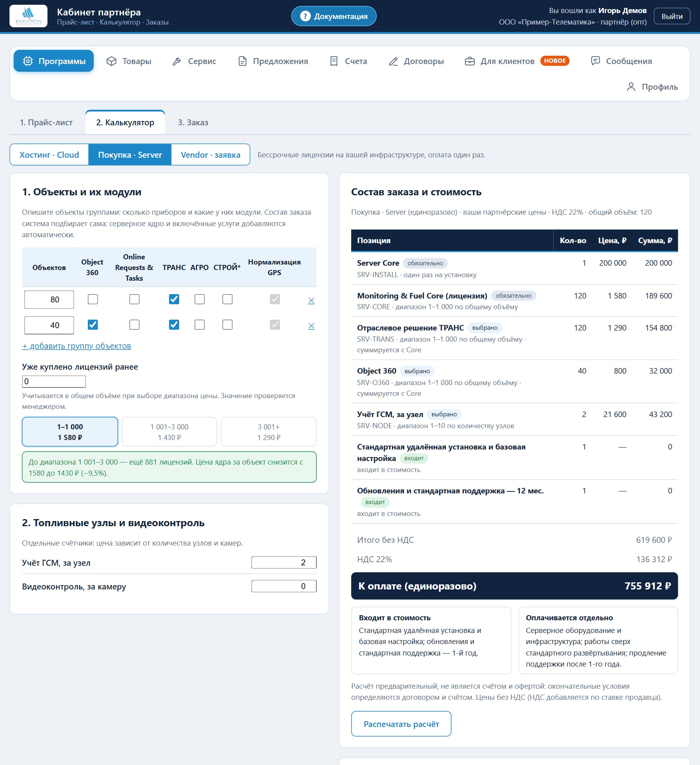Remove the 80-object group with the X icon
The width and height of the screenshot is (700, 765).
point(311,301)
